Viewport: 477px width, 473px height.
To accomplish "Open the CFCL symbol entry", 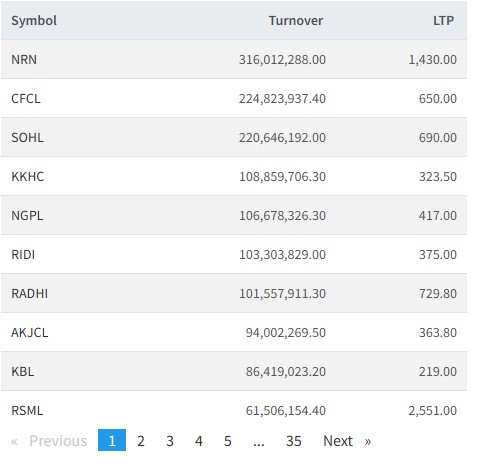I will pos(26,99).
